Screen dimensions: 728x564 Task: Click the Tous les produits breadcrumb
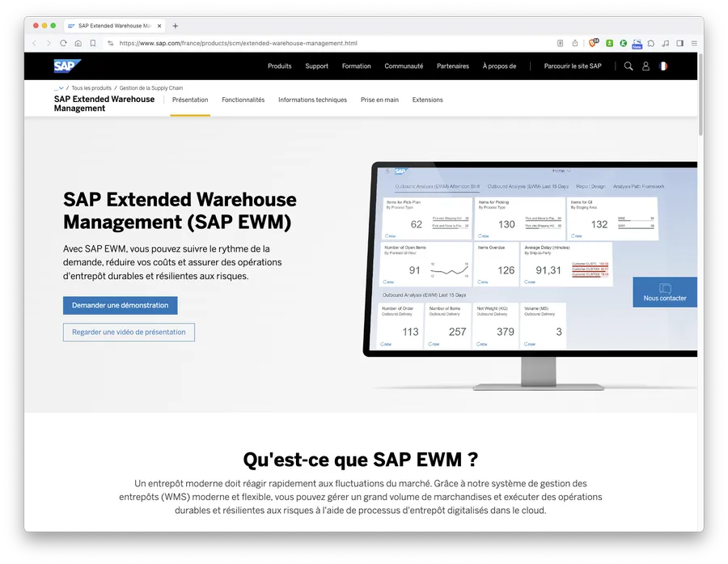(91, 88)
